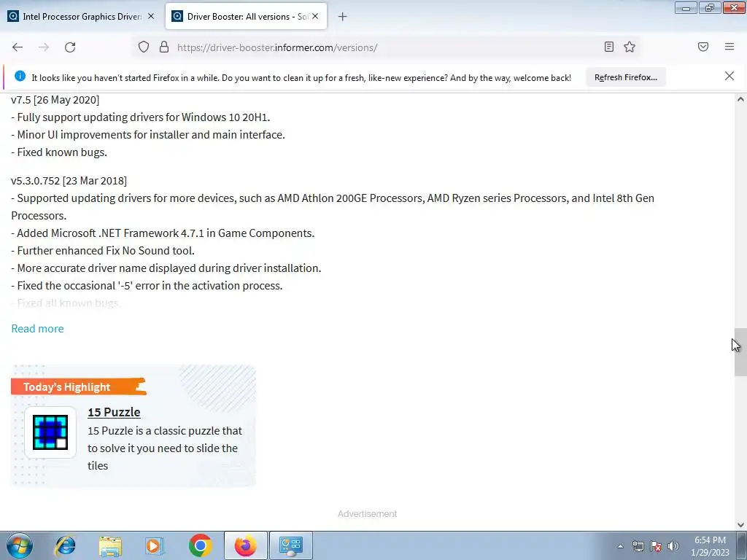Select text 'Further enhanced Fix No Sound tool.'
This screenshot has width=747, height=560.
point(106,251)
